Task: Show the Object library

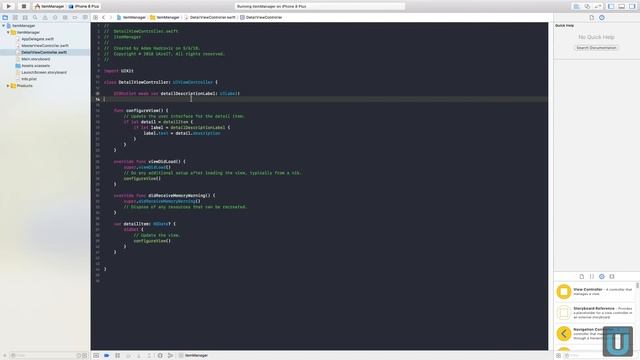Action: coord(602,276)
